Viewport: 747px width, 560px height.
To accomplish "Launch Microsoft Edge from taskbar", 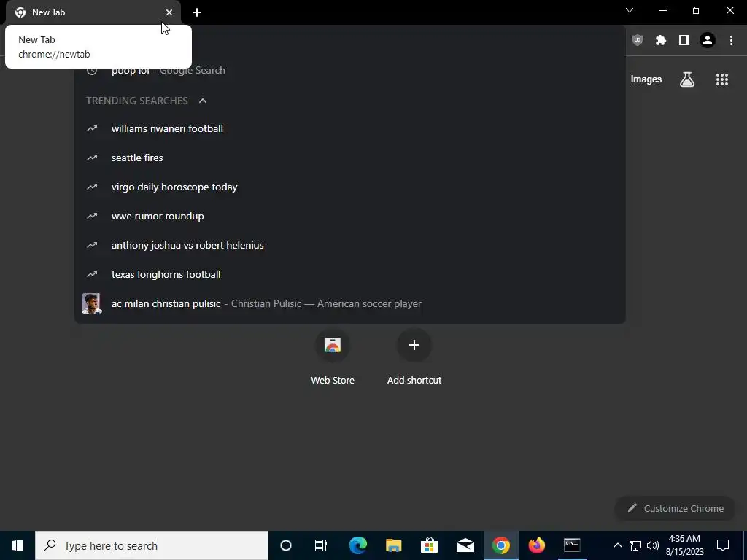I will coord(357,545).
